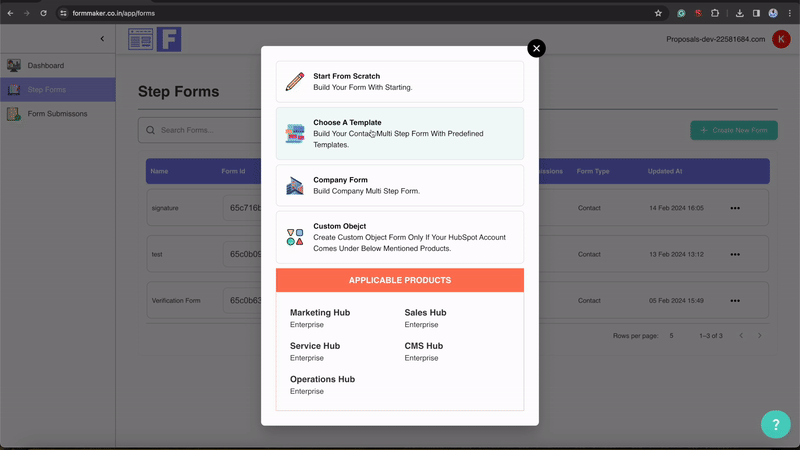
Task: Click 05 Feb 2024 15:49 date cell
Action: click(x=676, y=301)
